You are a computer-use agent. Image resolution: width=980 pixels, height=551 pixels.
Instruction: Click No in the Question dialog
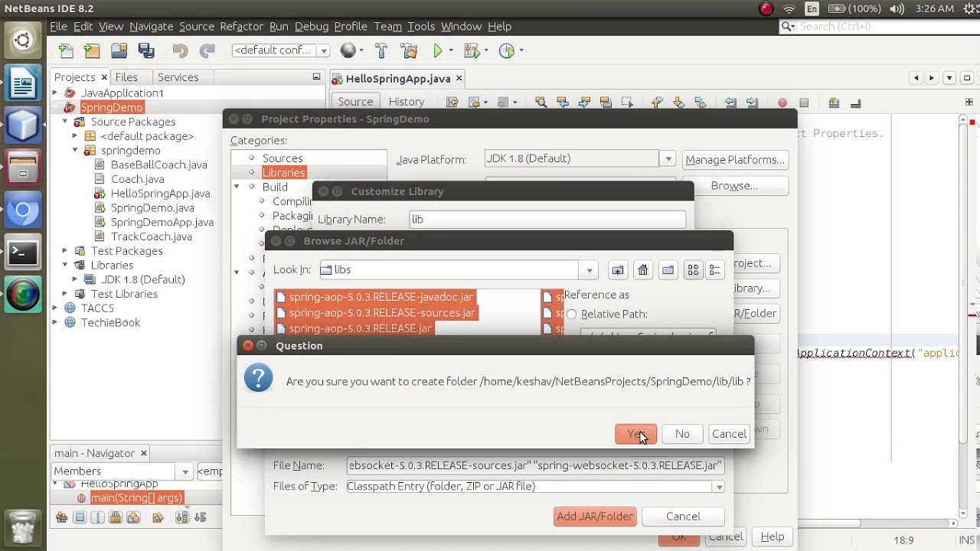tap(682, 434)
